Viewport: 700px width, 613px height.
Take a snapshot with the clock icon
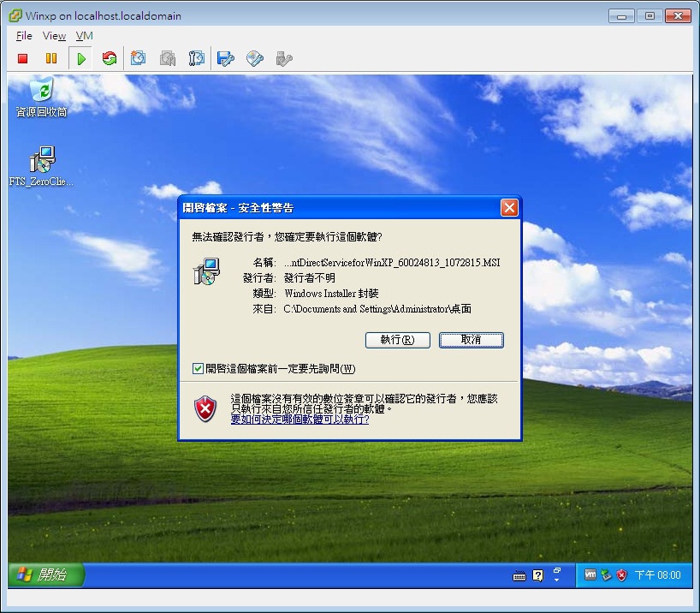click(139, 58)
